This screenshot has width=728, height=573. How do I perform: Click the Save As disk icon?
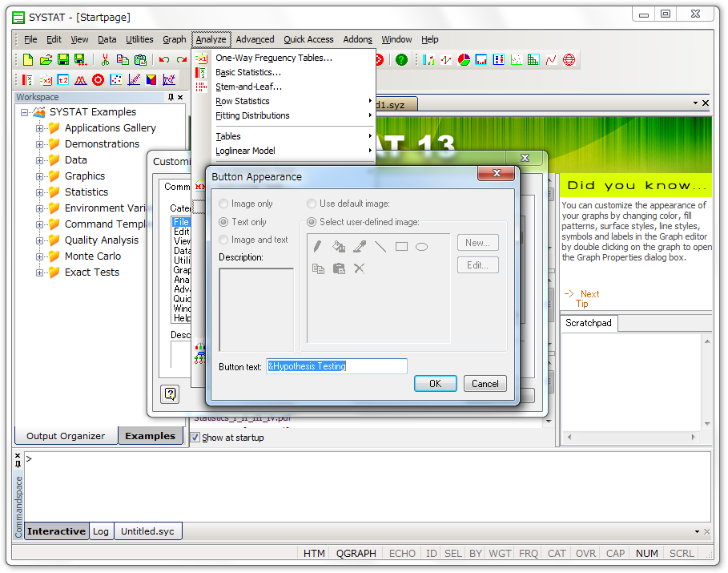pyautogui.click(x=80, y=59)
